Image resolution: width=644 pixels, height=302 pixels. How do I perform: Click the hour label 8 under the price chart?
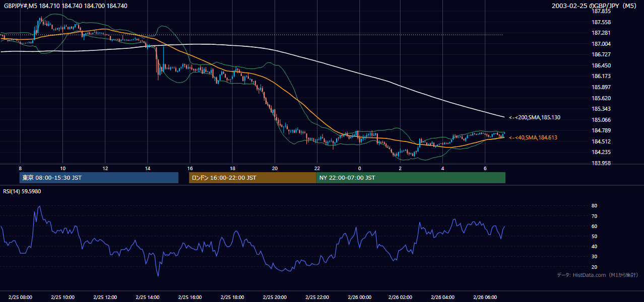(20, 168)
